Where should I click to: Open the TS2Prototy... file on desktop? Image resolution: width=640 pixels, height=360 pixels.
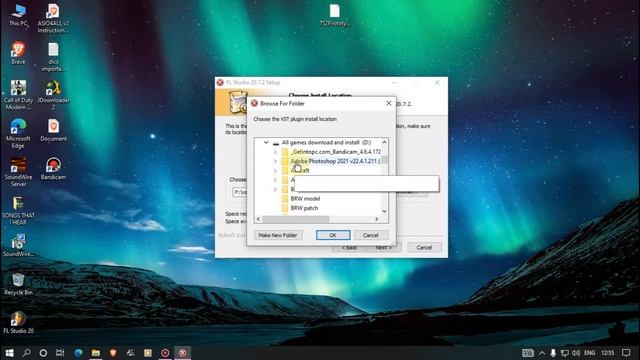coord(335,15)
